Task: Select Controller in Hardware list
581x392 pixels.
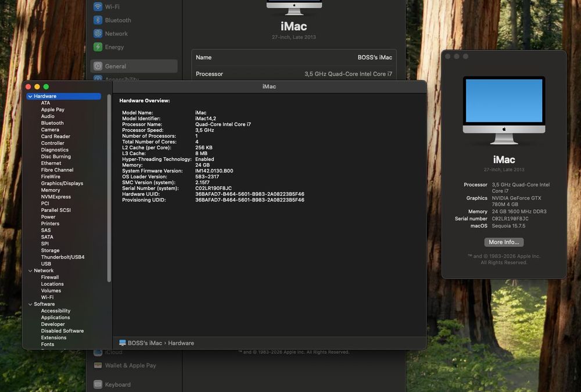Action: click(53, 143)
